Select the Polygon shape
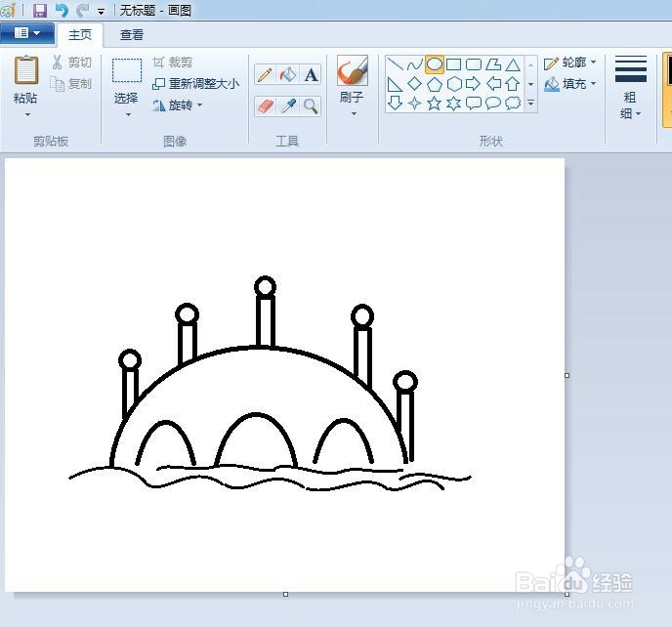 point(493,64)
